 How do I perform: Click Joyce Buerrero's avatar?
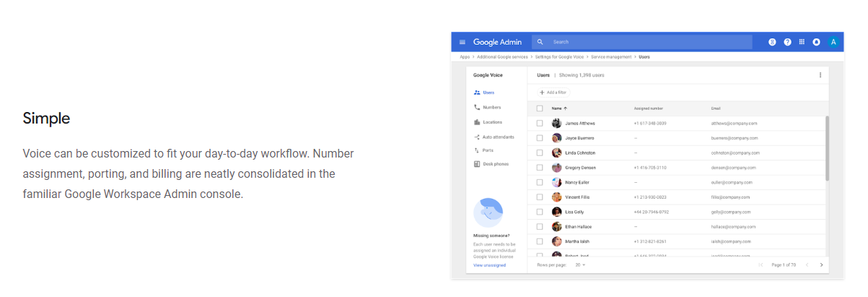tap(556, 138)
